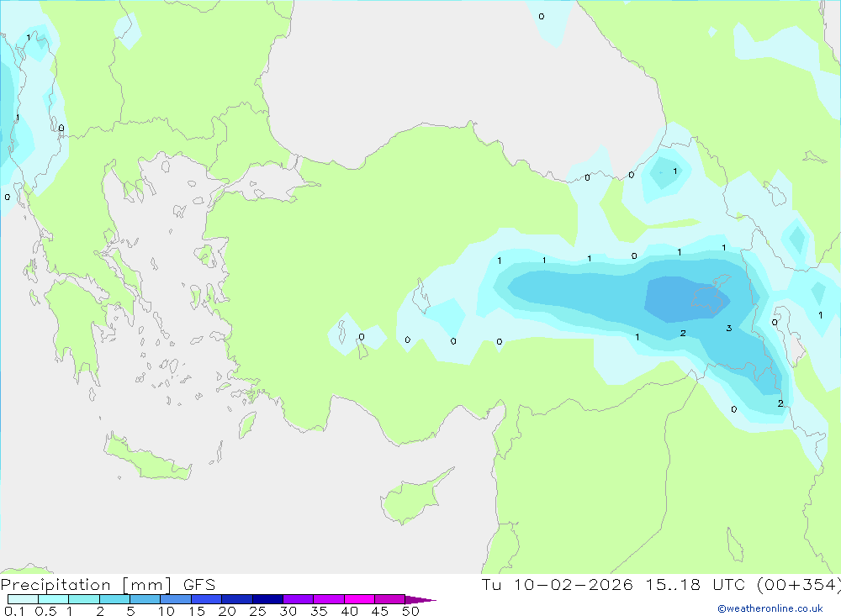Click the legend label '35'

(319, 611)
